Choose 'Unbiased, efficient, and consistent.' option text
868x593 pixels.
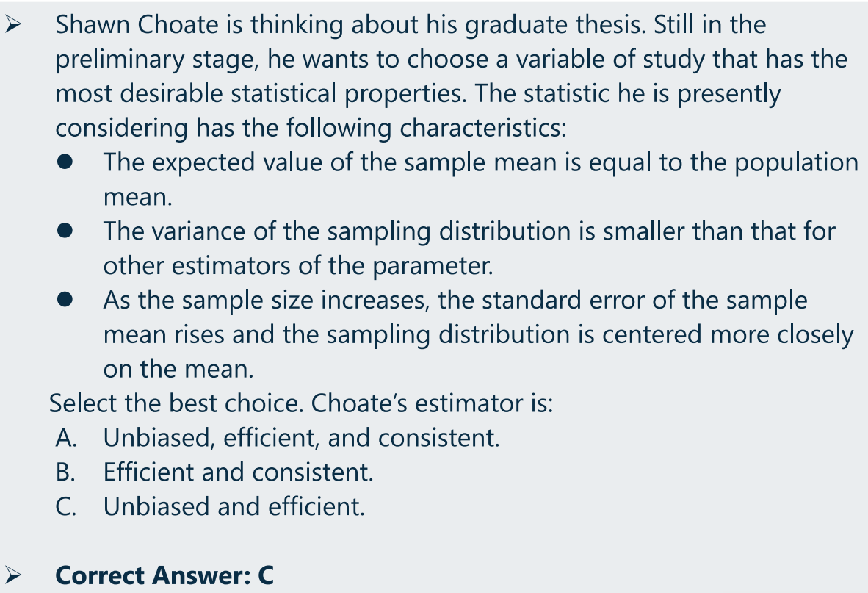301,437
